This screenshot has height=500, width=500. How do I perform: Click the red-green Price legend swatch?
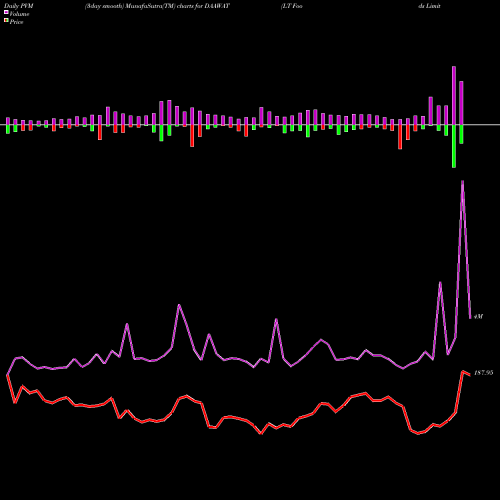pyautogui.click(x=6, y=21)
